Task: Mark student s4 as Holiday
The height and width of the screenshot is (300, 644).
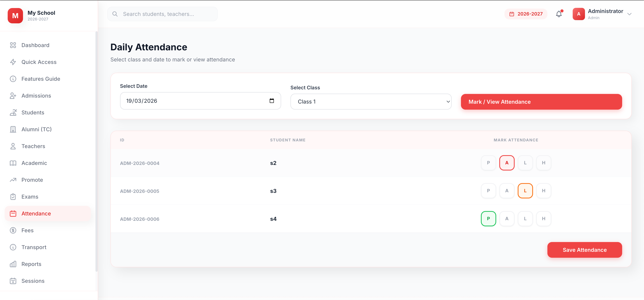Action: tap(544, 219)
